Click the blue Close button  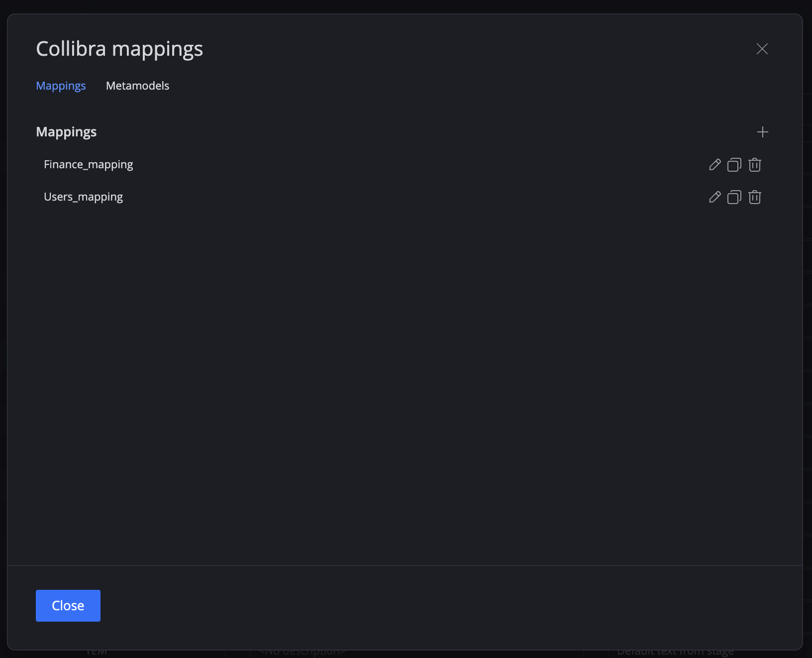click(x=68, y=606)
